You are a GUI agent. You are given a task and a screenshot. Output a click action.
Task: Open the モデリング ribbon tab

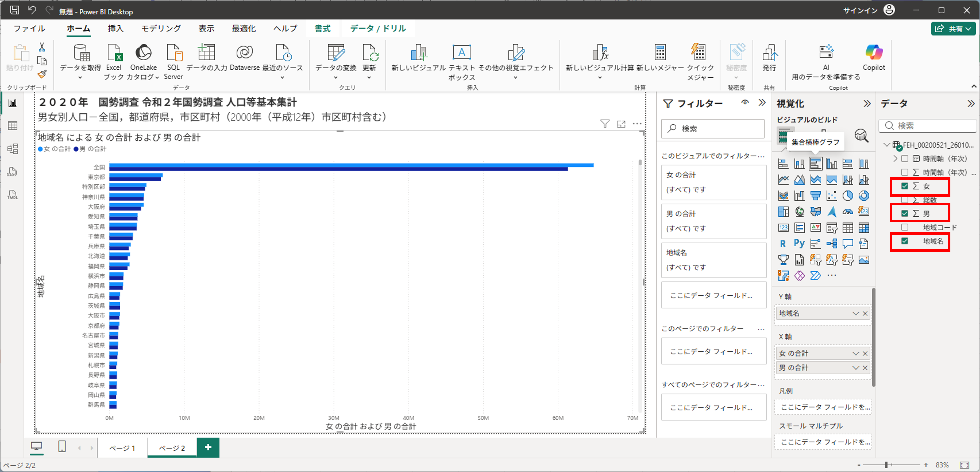click(161, 29)
